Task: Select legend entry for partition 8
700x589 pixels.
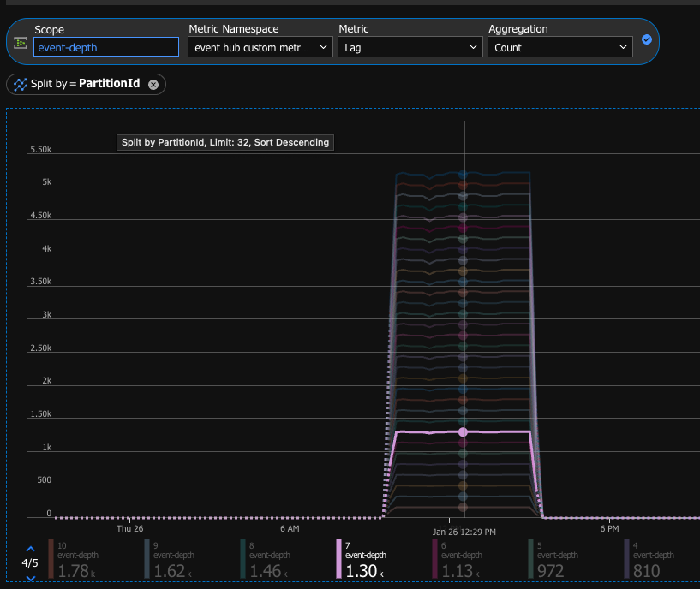Action: [x=266, y=560]
